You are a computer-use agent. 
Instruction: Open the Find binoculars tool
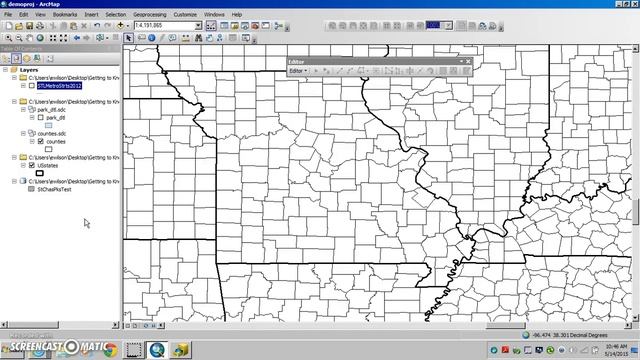coord(198,38)
